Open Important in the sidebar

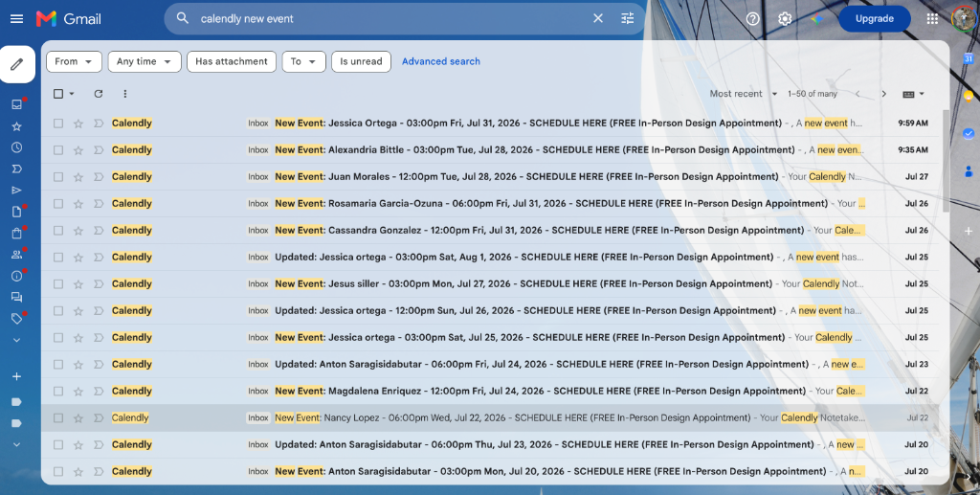(x=17, y=169)
